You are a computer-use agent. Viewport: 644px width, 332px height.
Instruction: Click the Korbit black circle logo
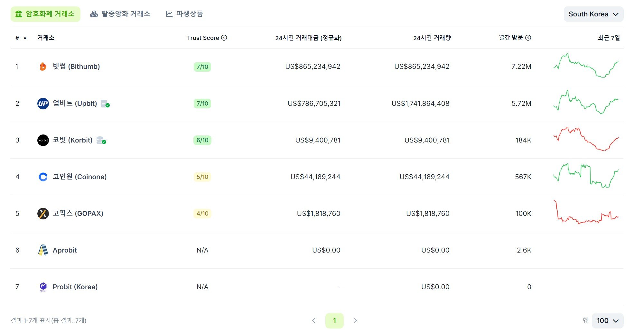43,140
